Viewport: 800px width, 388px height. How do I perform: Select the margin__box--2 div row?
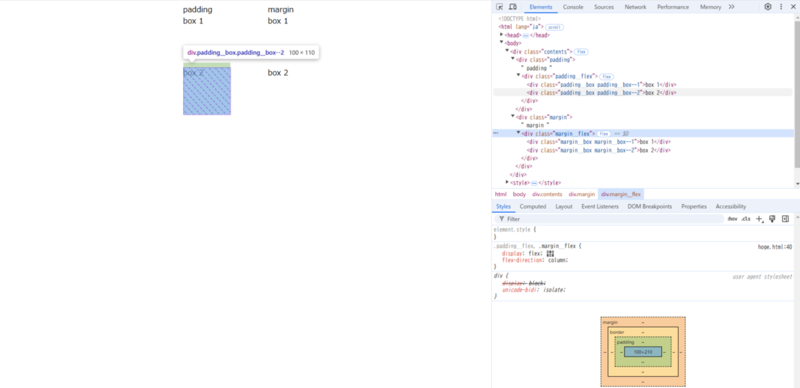click(599, 150)
